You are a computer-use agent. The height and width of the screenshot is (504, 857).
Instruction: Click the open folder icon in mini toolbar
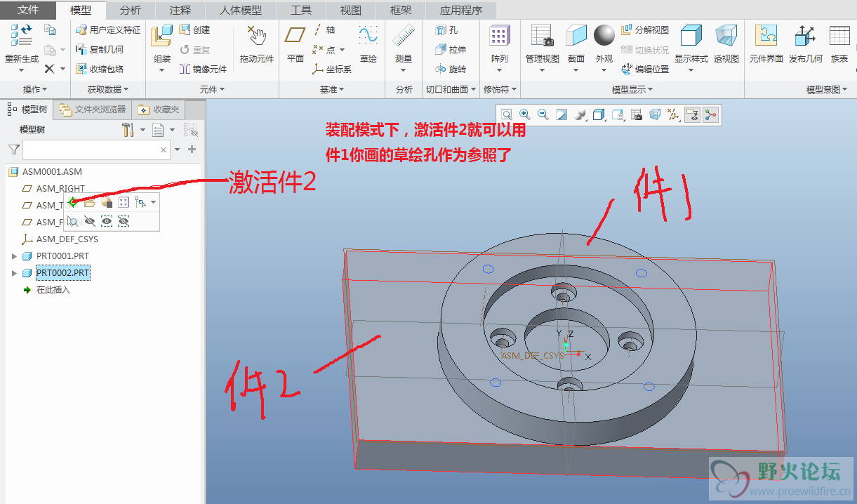tap(89, 203)
